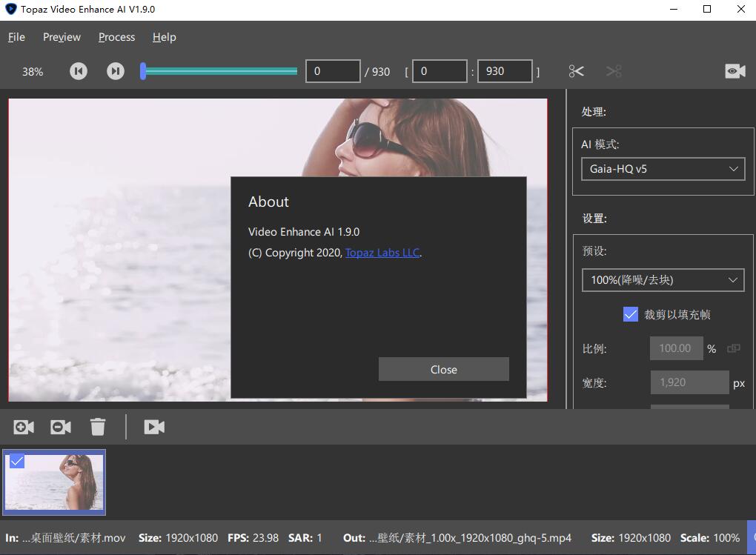This screenshot has height=555, width=756.
Task: Click the trim end field showing 930
Action: [505, 71]
